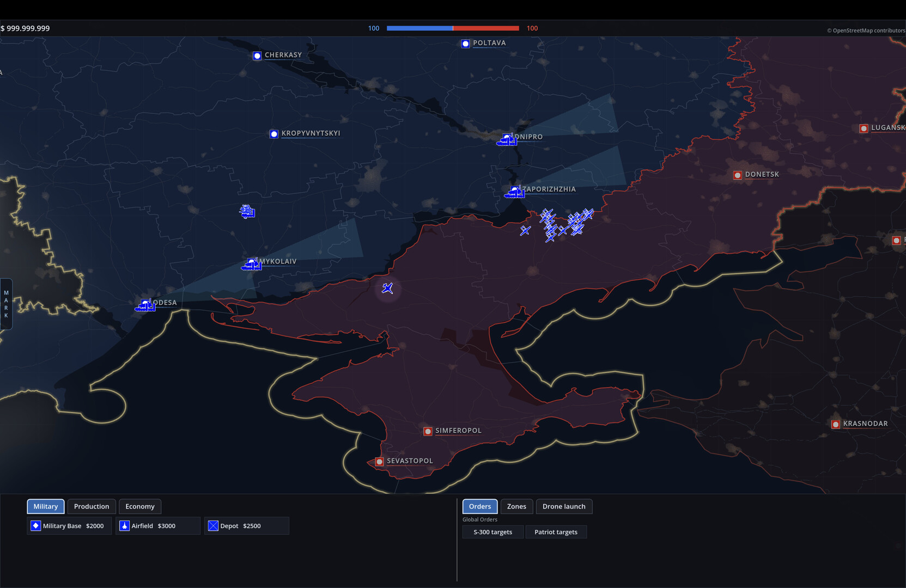Select the Military tab
Screen dimensions: 906x588
(46, 506)
